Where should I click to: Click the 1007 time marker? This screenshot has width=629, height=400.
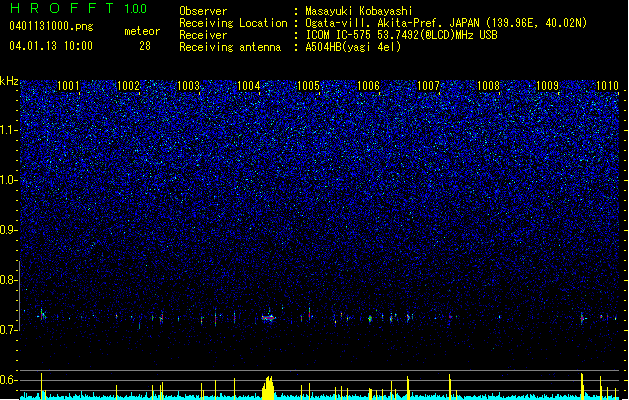point(428,85)
